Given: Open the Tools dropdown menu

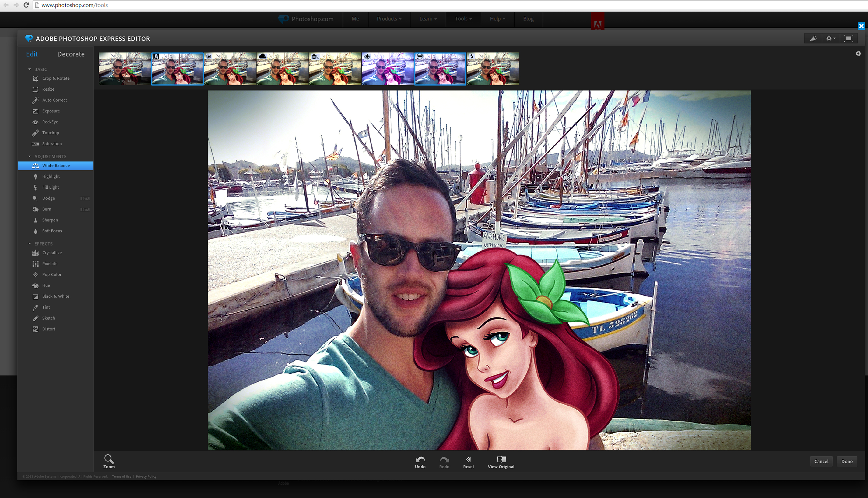Looking at the screenshot, I should (x=463, y=19).
